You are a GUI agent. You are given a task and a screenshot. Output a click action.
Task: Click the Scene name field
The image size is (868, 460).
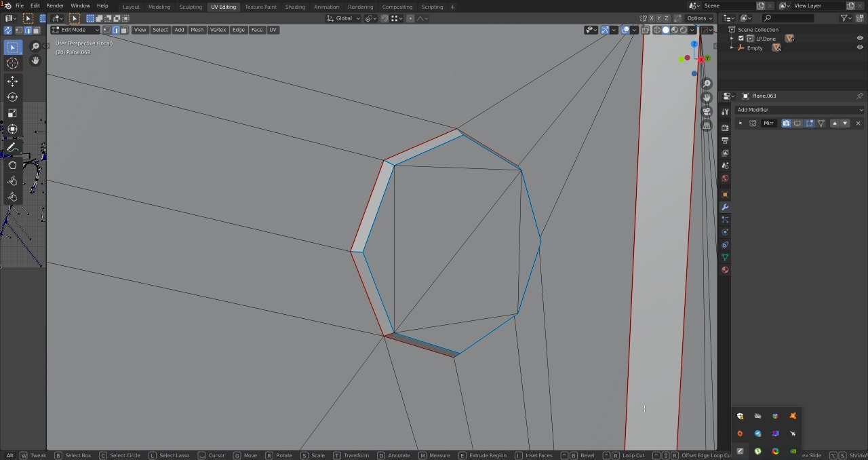(728, 5)
